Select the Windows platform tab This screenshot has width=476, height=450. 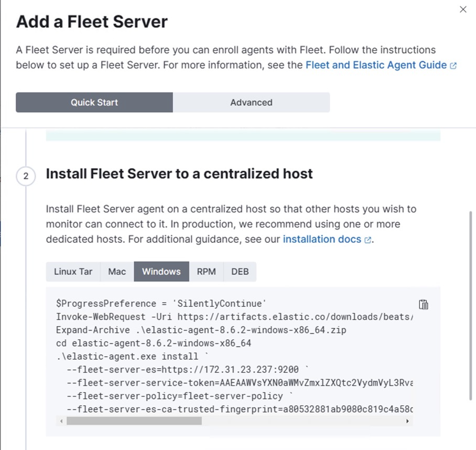(x=161, y=272)
